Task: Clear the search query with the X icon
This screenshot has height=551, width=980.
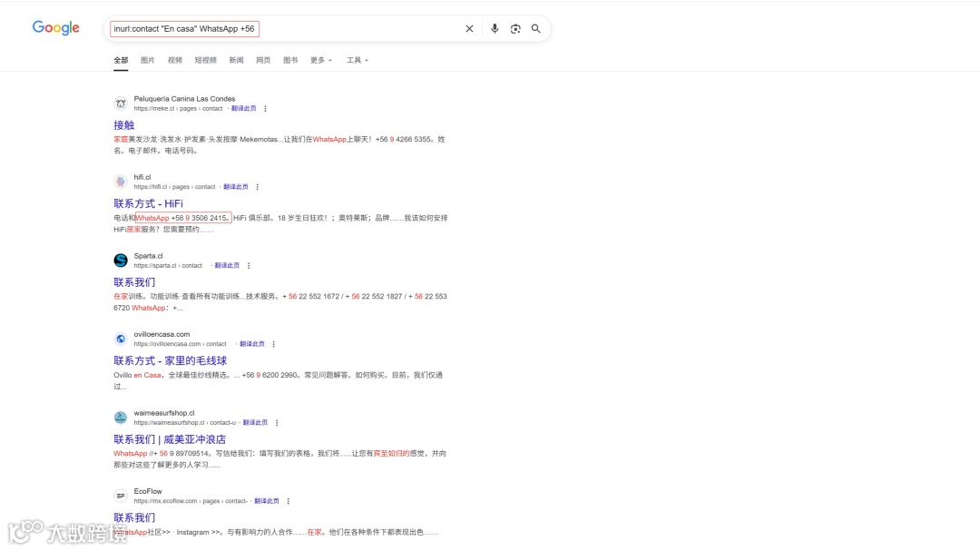Action: pos(469,29)
